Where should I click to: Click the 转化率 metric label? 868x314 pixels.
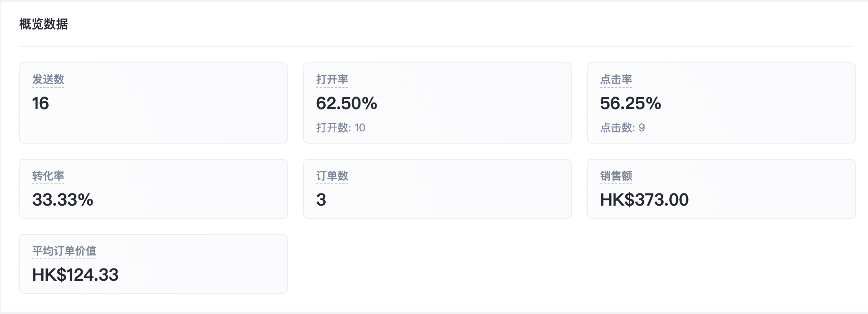tap(48, 176)
